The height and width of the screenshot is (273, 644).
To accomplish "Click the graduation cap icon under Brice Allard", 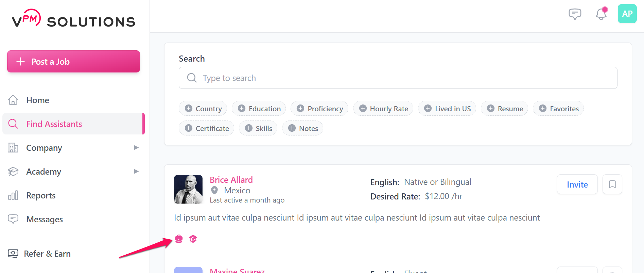I will pos(193,239).
